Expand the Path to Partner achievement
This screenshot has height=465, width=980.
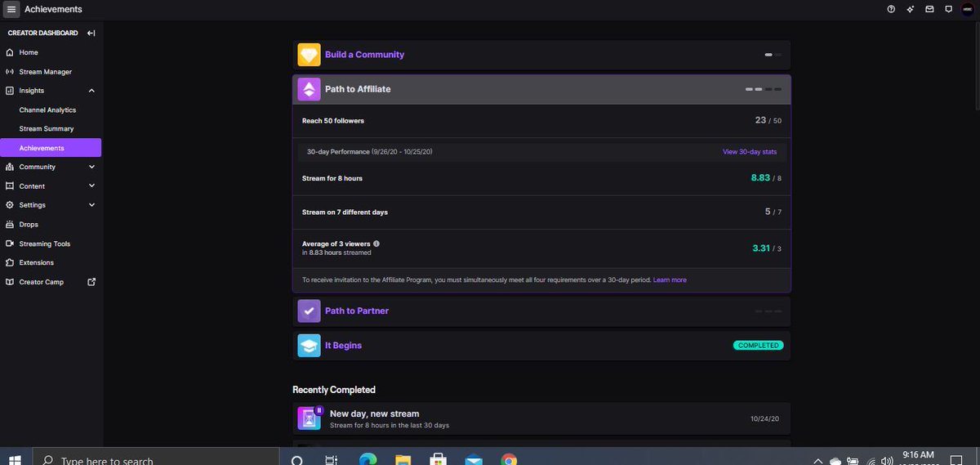pos(541,311)
